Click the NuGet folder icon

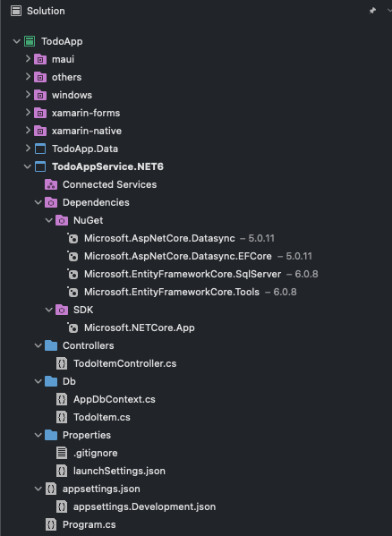[x=62, y=220]
